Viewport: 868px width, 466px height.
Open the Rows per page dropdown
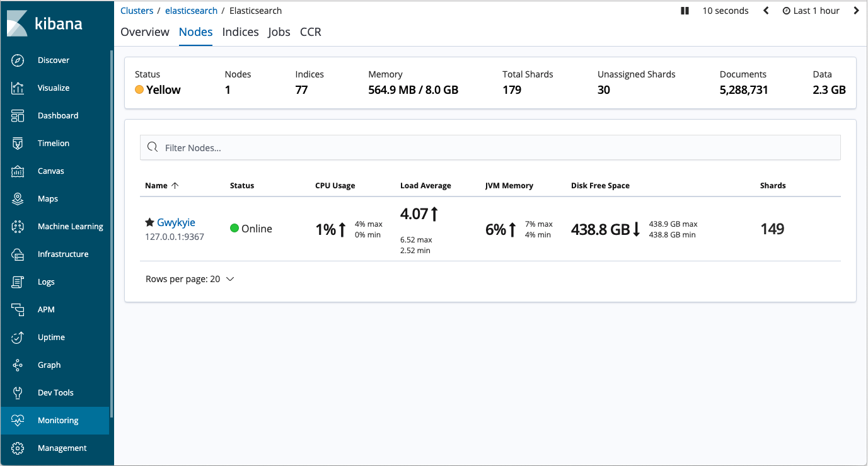(190, 279)
